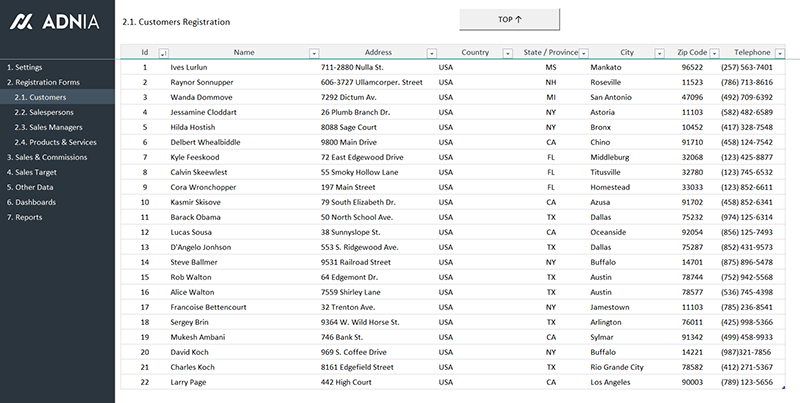This screenshot has width=800, height=403.
Task: Open the Telephone column filter dropdown
Action: [x=781, y=53]
